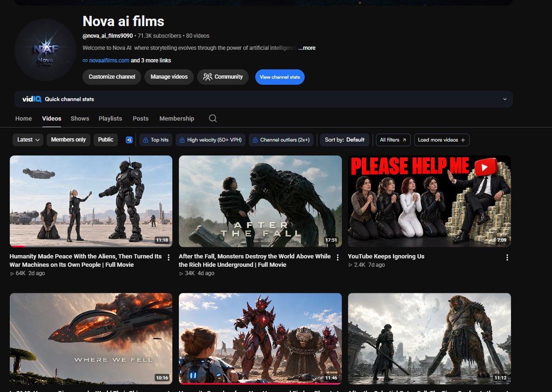
Task: Click the red progress bar on 11:46 video
Action: [x=260, y=384]
